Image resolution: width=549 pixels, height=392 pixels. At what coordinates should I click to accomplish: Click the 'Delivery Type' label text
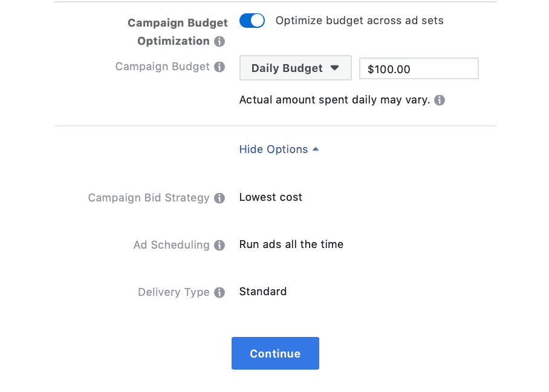coord(174,292)
